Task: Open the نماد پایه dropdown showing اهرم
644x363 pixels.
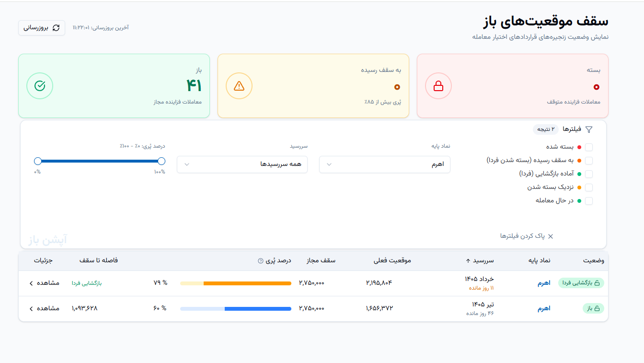Action: 385,164
